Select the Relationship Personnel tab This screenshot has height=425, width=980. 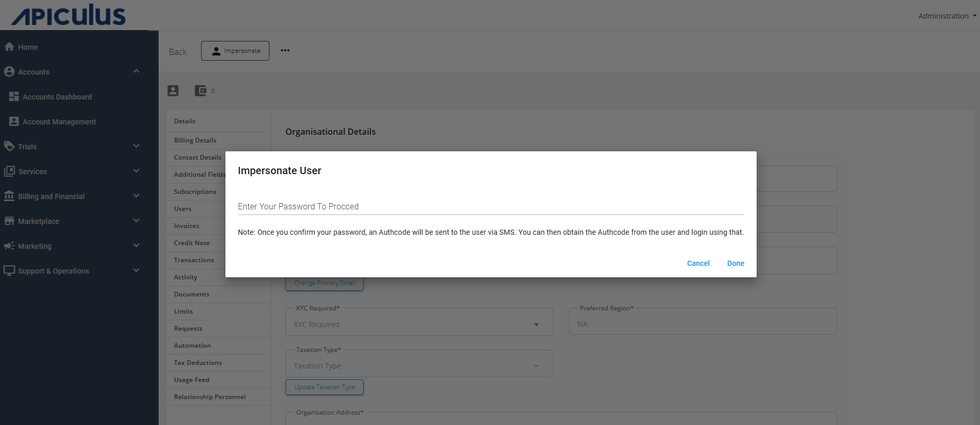pos(210,397)
